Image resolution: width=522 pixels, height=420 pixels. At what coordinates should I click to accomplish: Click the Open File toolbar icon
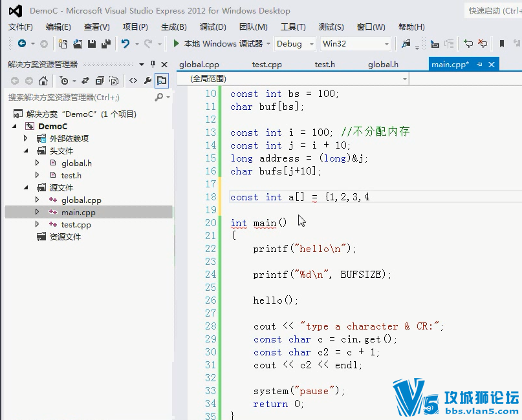click(78, 43)
